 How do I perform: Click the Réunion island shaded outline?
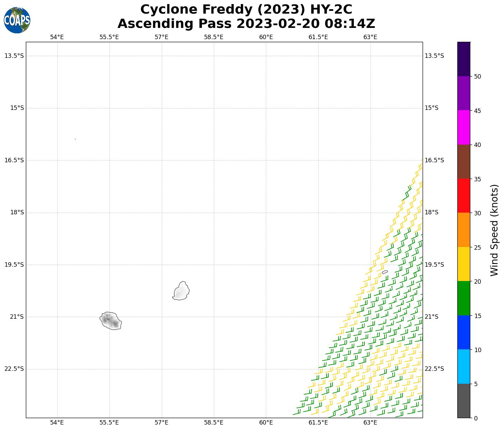[x=111, y=321]
